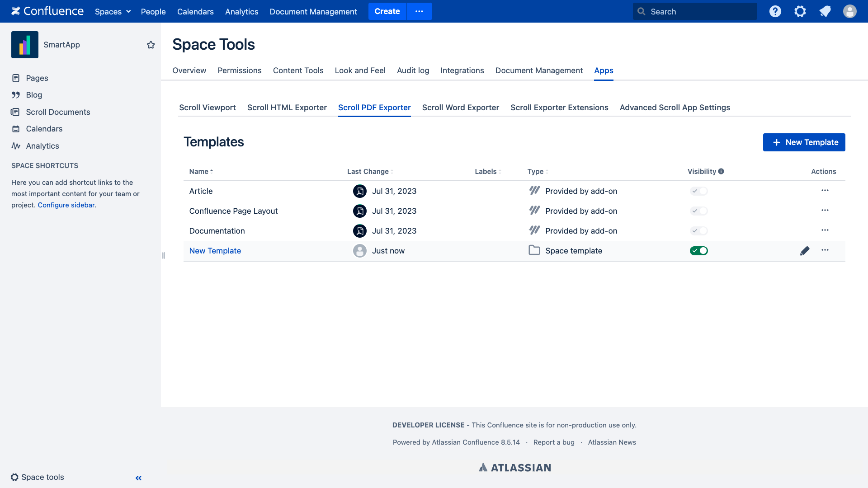The height and width of the screenshot is (488, 868).
Task: Toggle visibility of Confluence Page Layout template
Action: (698, 211)
